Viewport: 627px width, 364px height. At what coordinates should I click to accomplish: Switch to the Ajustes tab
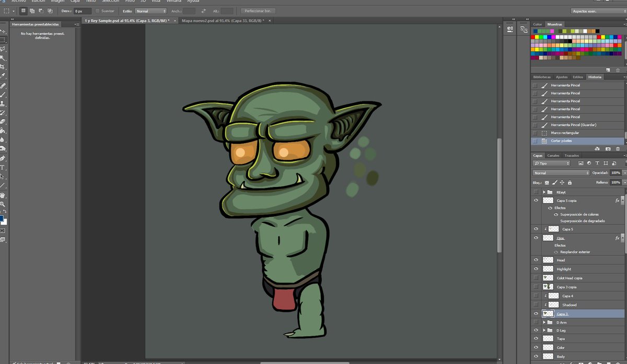[562, 77]
